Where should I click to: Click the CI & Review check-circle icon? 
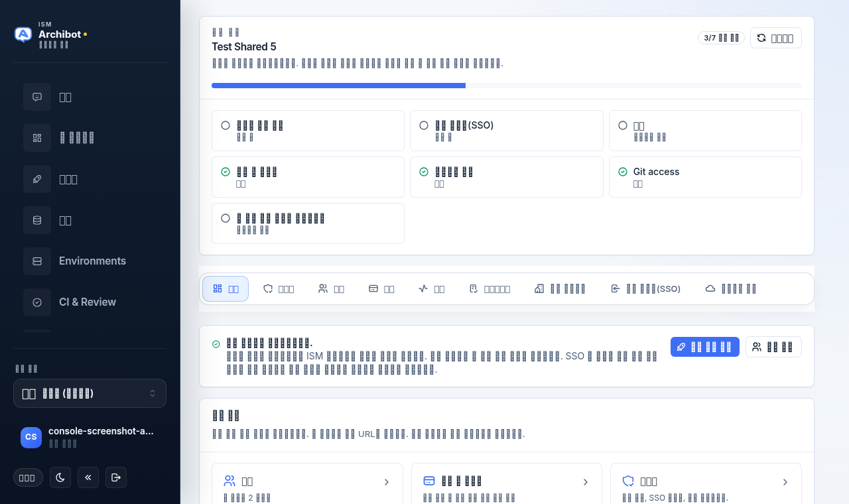(x=37, y=302)
